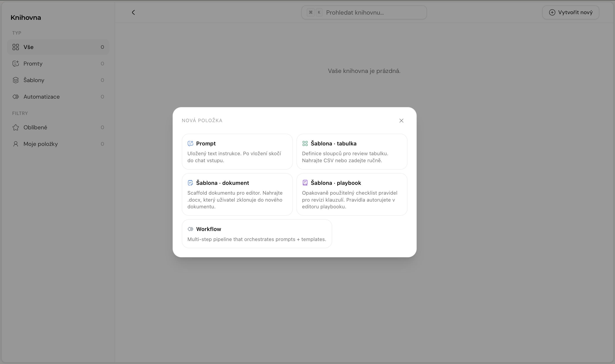Click the Knihovna heading
This screenshot has height=364, width=615.
(26, 18)
